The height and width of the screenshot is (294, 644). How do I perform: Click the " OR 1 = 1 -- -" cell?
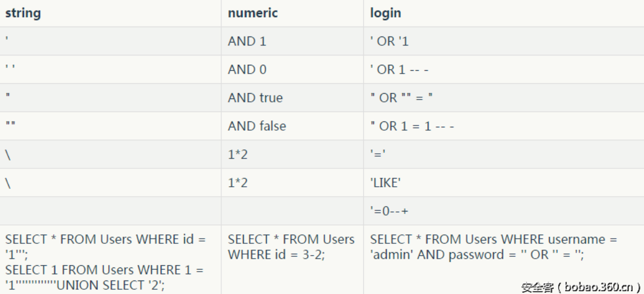coord(412,126)
